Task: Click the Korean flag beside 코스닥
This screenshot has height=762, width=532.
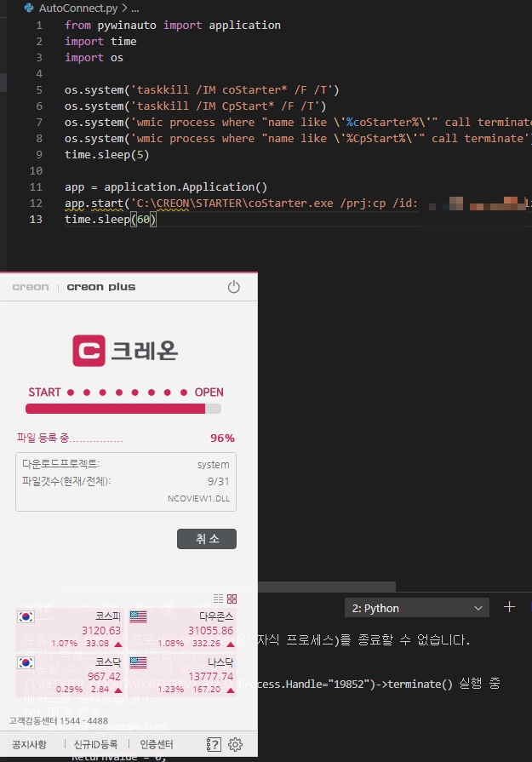Action: 26,662
